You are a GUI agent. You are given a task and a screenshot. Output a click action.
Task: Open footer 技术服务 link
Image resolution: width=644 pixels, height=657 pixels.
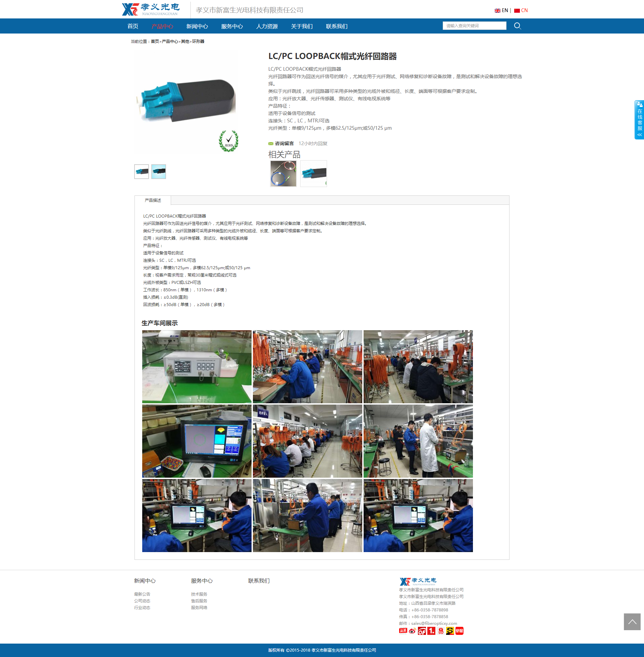point(199,594)
